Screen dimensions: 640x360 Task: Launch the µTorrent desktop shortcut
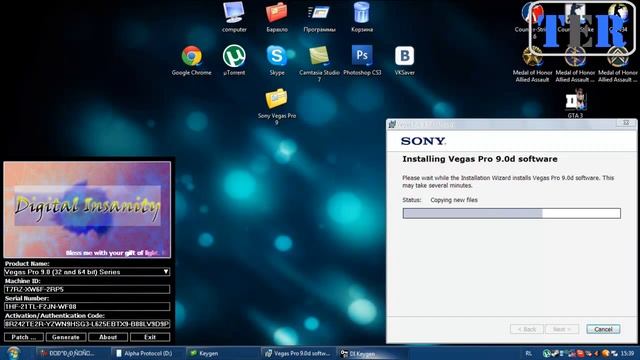[x=234, y=60]
